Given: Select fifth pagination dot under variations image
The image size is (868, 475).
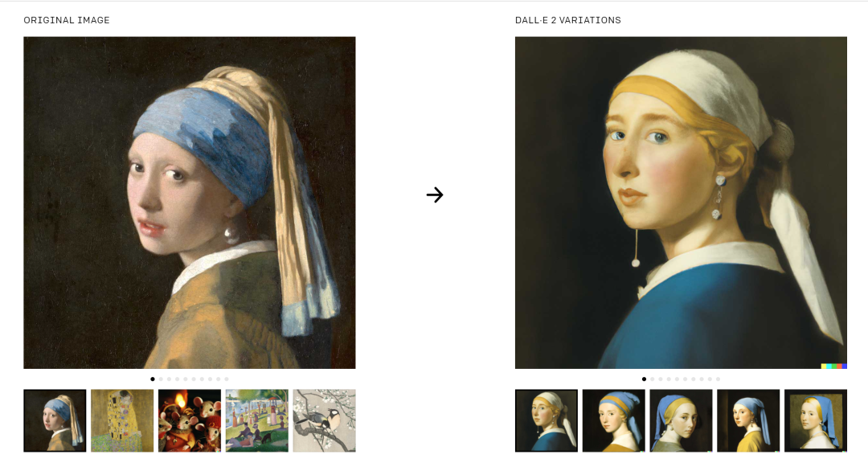Looking at the screenshot, I should pyautogui.click(x=677, y=379).
